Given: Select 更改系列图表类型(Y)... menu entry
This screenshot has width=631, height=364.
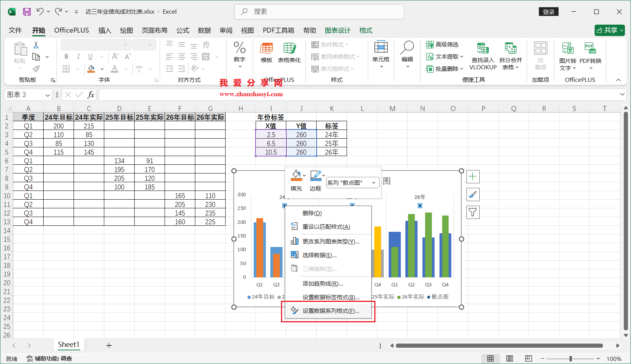Looking at the screenshot, I should (x=328, y=242).
